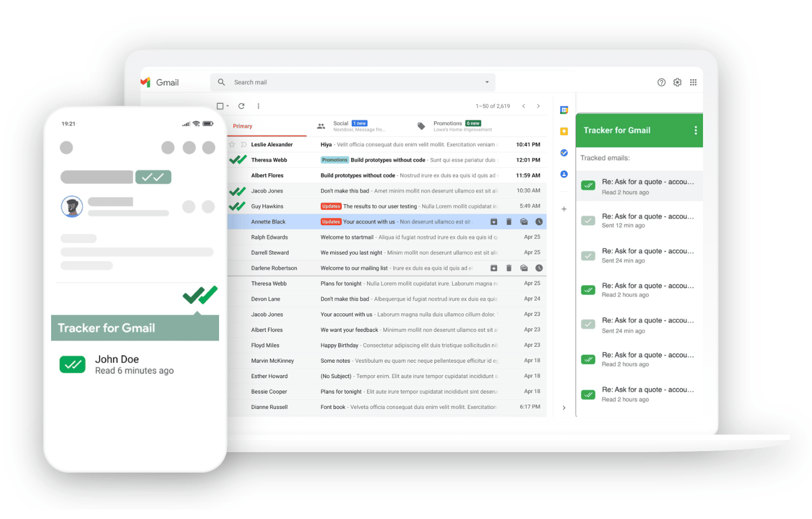Collapse the side panel with the chevron

point(563,407)
